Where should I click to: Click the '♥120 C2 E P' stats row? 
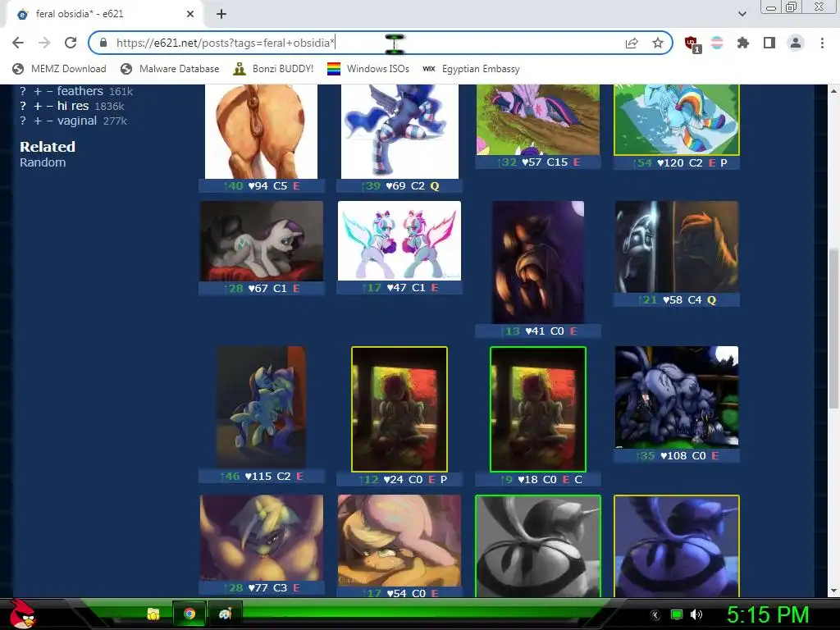(677, 163)
